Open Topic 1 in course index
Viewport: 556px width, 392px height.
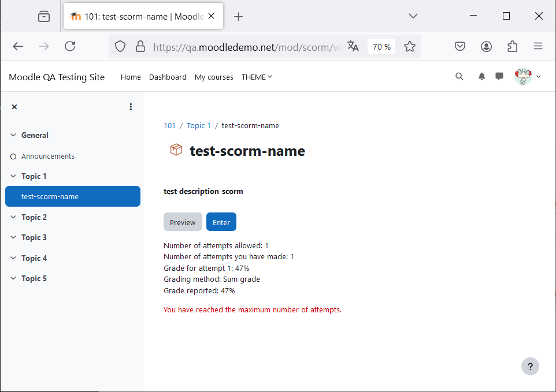tap(34, 176)
